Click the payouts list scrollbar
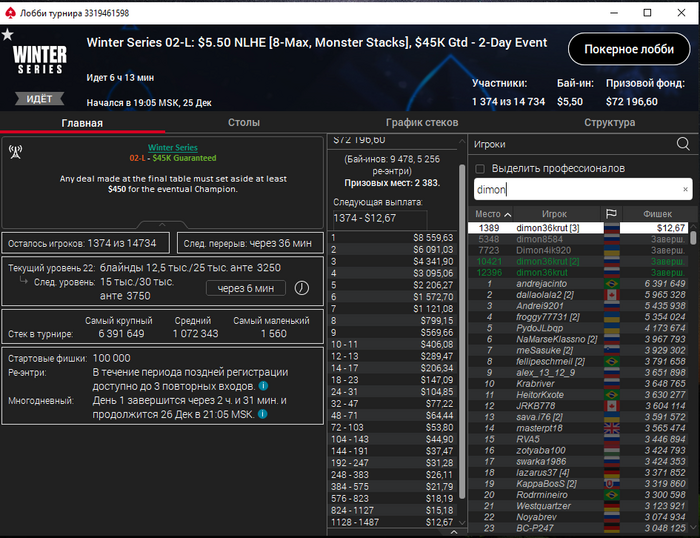This screenshot has height=538, width=700. [462, 331]
